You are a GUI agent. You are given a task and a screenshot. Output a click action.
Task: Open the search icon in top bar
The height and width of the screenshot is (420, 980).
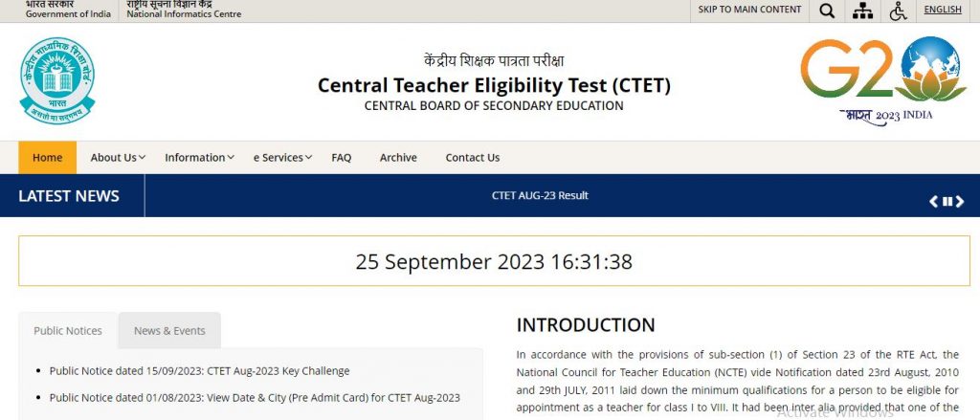(x=828, y=11)
